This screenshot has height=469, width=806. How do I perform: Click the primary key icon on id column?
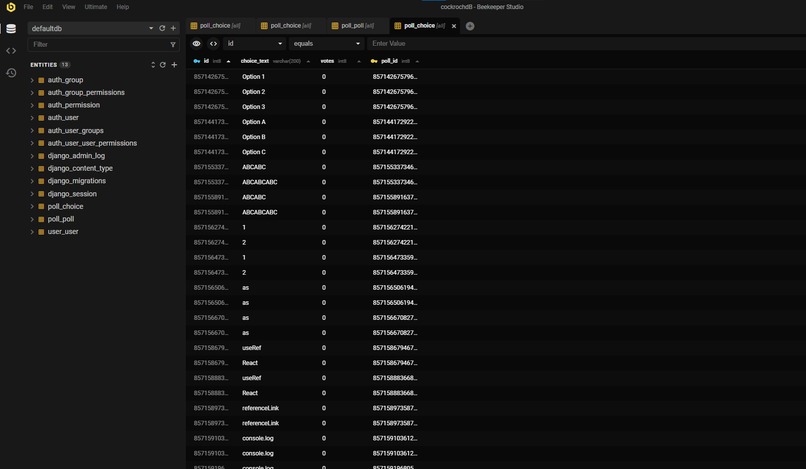pos(197,61)
